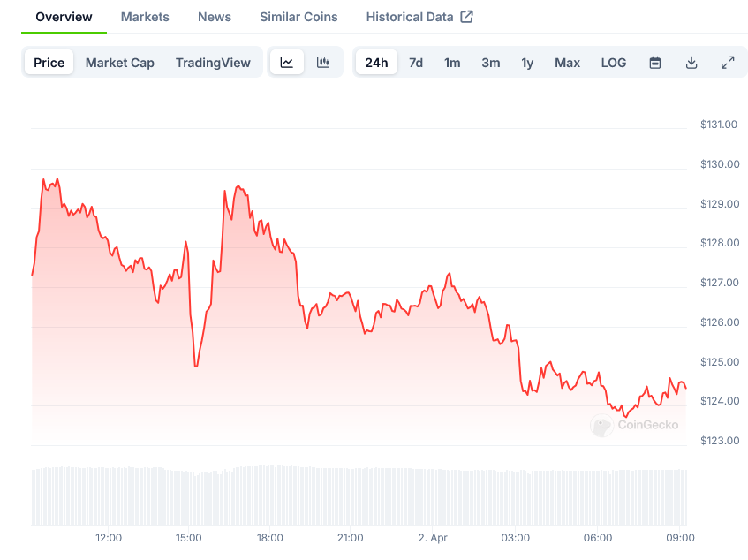Image resolution: width=748 pixels, height=560 pixels.
Task: Switch to the bar chart icon
Action: [322, 62]
